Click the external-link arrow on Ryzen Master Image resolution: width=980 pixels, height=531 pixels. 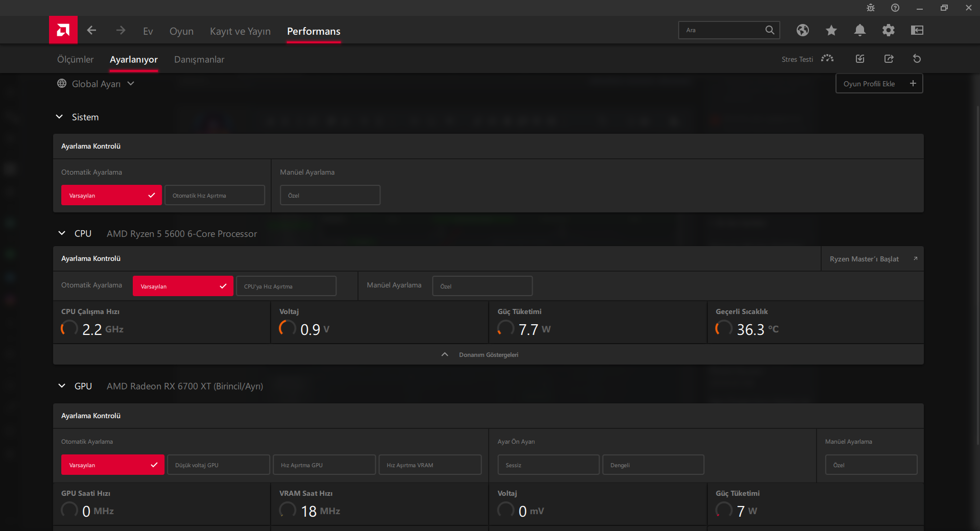(x=915, y=259)
